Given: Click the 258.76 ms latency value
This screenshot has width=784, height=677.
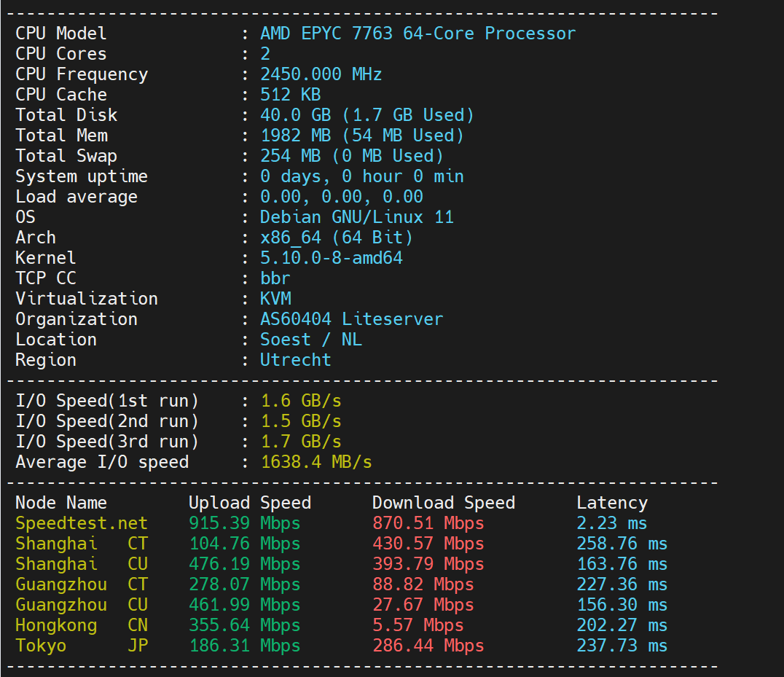Looking at the screenshot, I should pyautogui.click(x=622, y=544).
